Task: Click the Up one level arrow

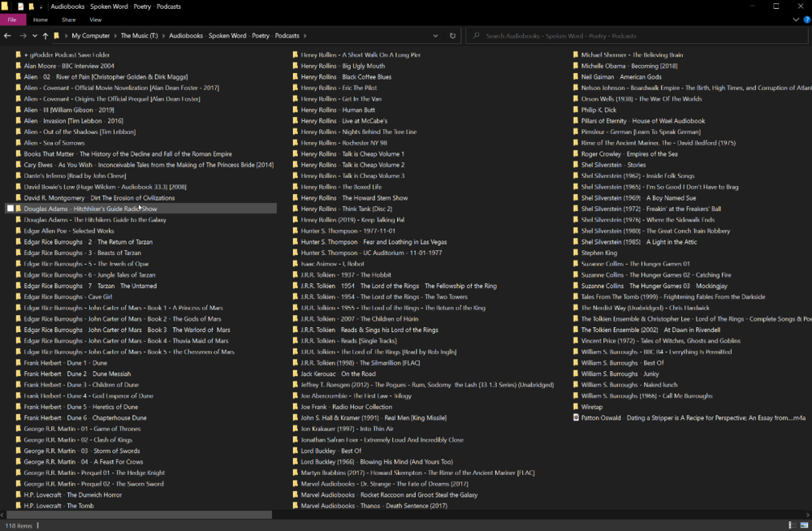Action: [x=45, y=36]
